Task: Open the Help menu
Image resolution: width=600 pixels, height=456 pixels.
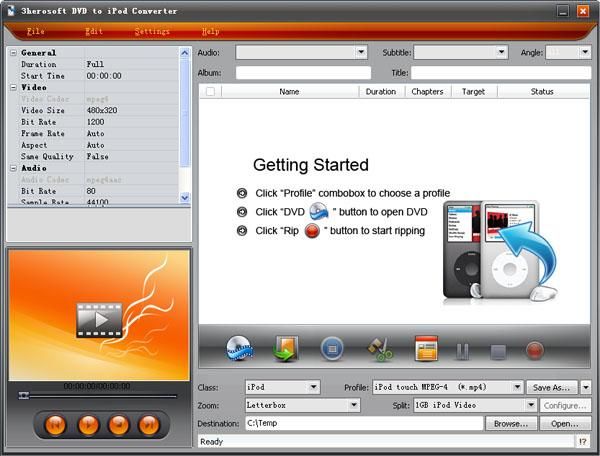Action: pyautogui.click(x=210, y=31)
